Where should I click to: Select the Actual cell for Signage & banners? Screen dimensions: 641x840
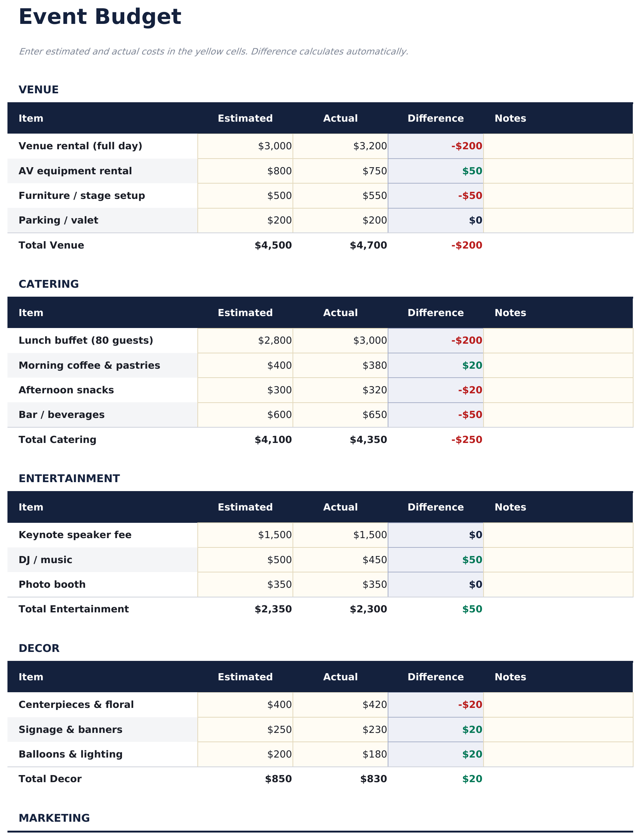pyautogui.click(x=340, y=729)
